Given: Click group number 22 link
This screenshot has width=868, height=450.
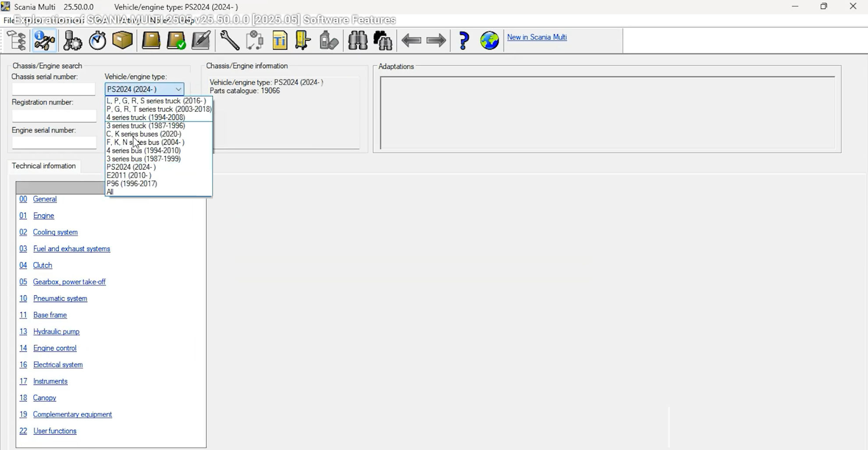Looking at the screenshot, I should point(23,431).
